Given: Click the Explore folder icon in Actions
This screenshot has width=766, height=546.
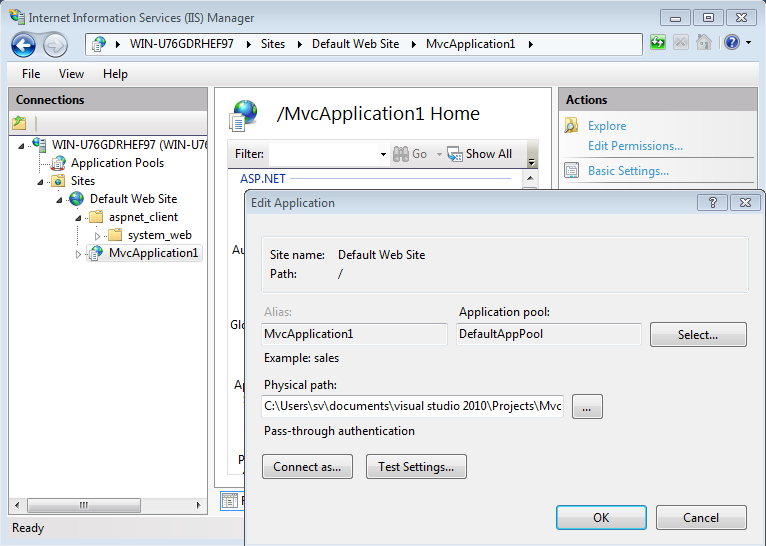Looking at the screenshot, I should [572, 126].
